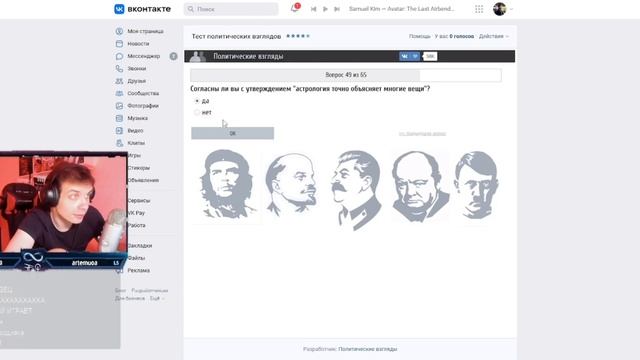Click the profile avatar in header
This screenshot has height=360, width=640.
tap(500, 9)
